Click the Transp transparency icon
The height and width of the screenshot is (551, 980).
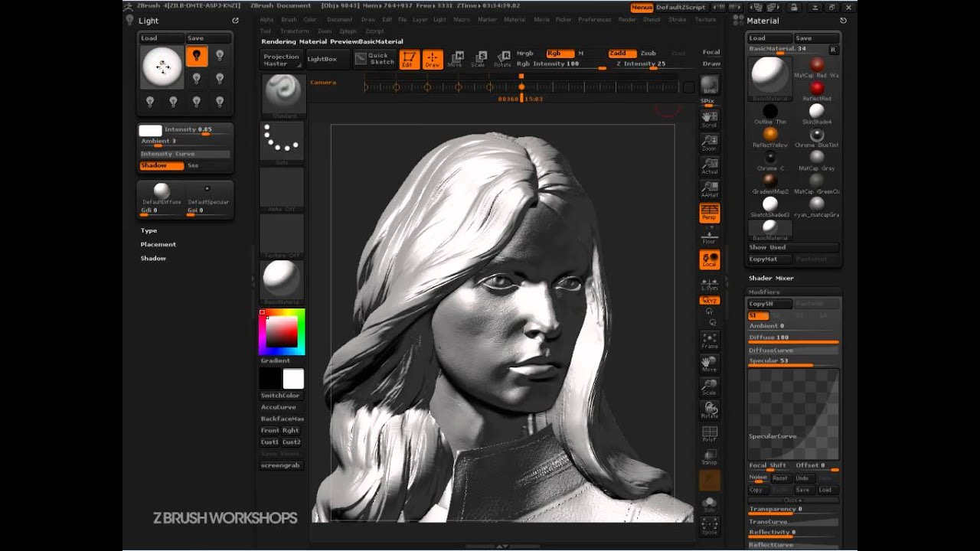click(710, 458)
